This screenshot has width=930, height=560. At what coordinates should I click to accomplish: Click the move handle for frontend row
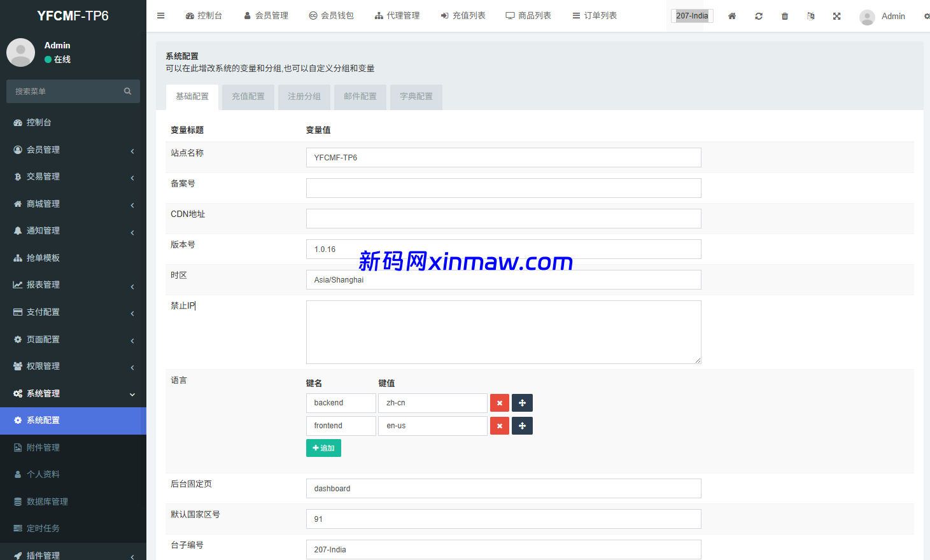[x=522, y=426]
